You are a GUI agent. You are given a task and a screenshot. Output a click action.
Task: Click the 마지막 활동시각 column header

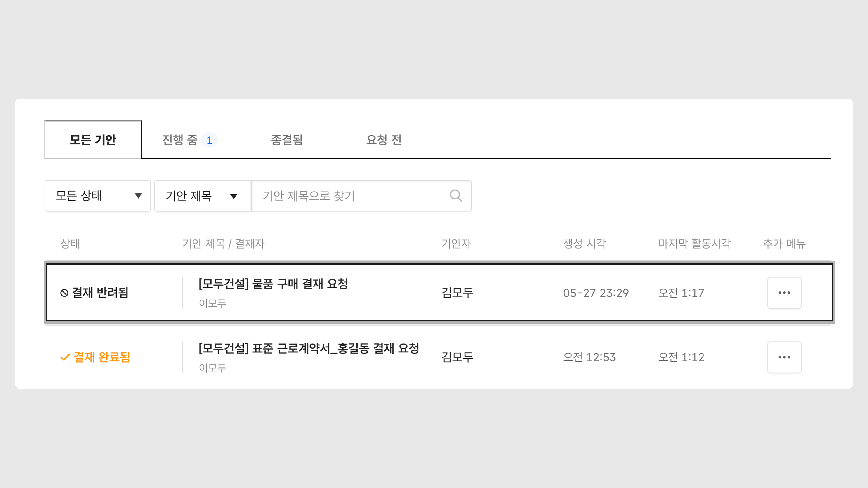(x=694, y=244)
